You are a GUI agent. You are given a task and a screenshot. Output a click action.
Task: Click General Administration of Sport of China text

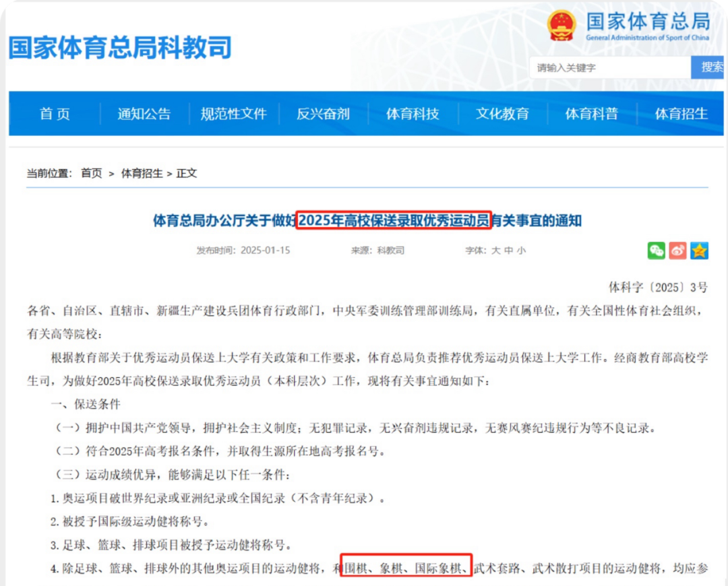(647, 38)
